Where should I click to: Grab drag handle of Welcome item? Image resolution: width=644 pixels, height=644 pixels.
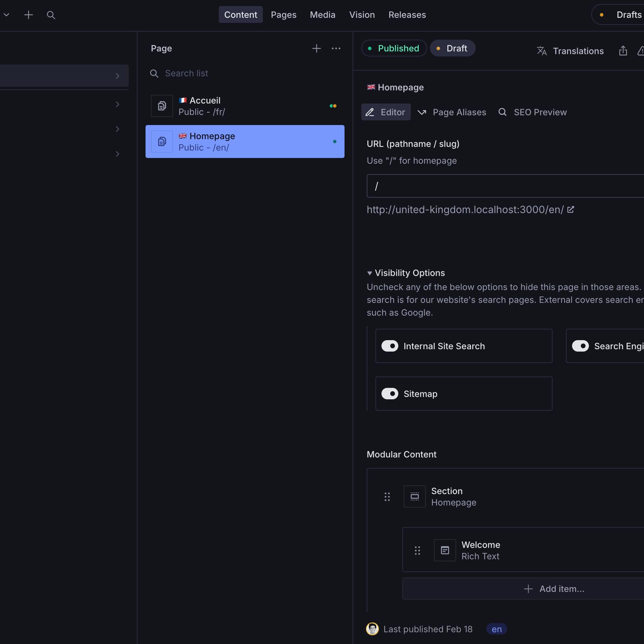pos(417,550)
